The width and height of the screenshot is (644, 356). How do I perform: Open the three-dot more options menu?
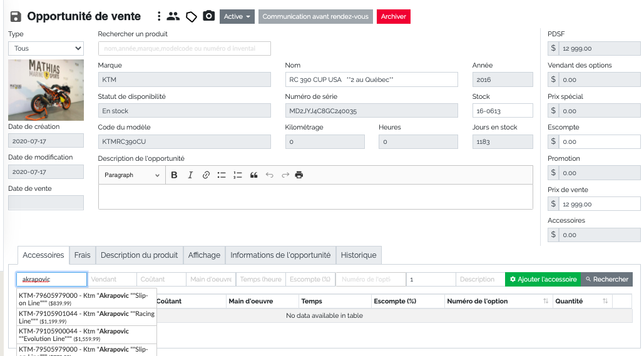click(159, 16)
